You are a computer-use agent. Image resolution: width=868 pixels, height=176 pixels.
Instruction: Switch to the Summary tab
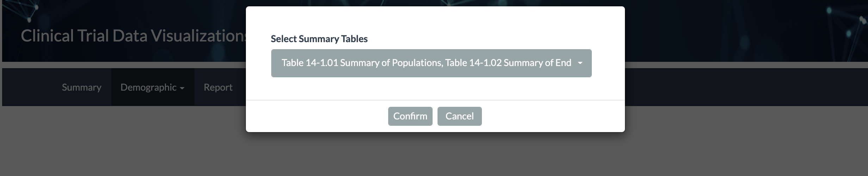(81, 87)
